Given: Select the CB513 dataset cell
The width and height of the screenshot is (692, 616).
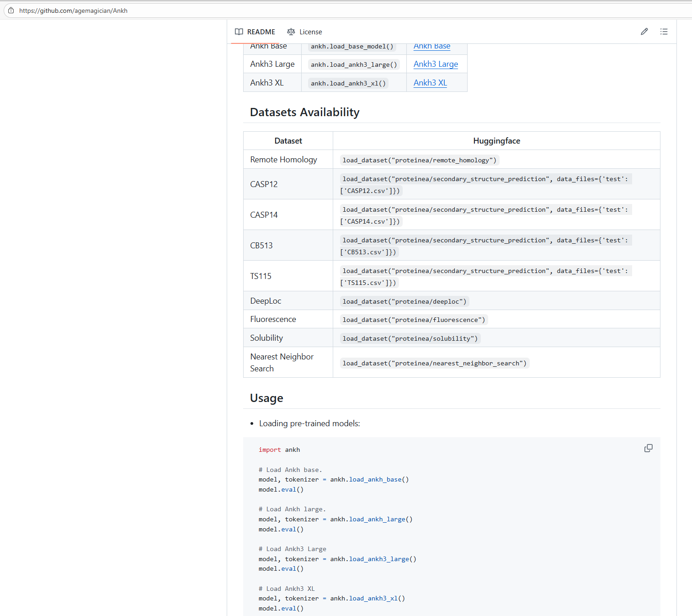Looking at the screenshot, I should pyautogui.click(x=288, y=245).
